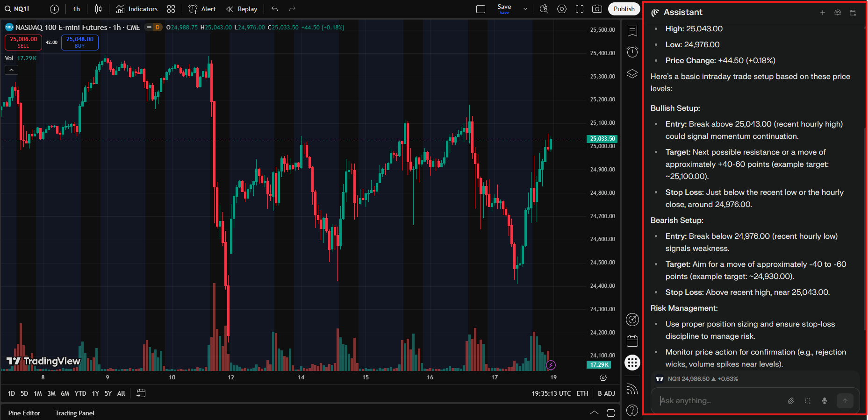The width and height of the screenshot is (868, 420).
Task: Toggle the orange D data-delay badge
Action: [x=158, y=27]
